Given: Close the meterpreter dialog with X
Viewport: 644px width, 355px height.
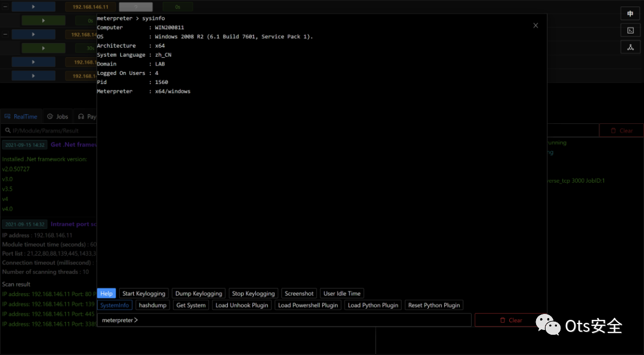Looking at the screenshot, I should (x=535, y=26).
